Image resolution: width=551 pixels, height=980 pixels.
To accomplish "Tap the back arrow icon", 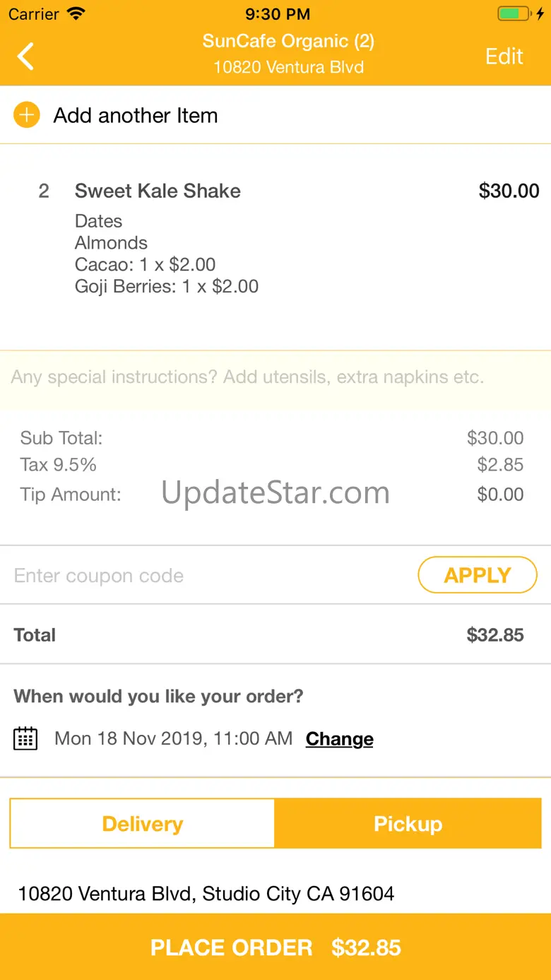I will click(25, 57).
